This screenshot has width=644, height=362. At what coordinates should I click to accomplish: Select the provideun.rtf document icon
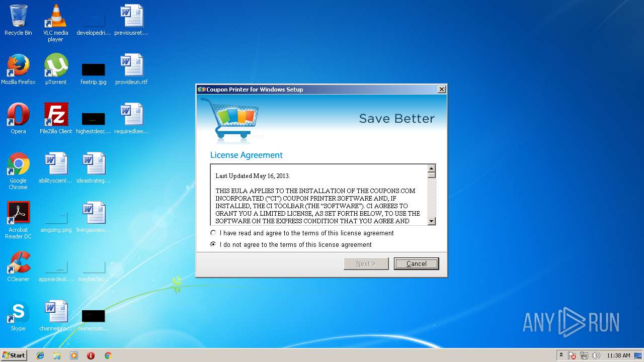131,69
